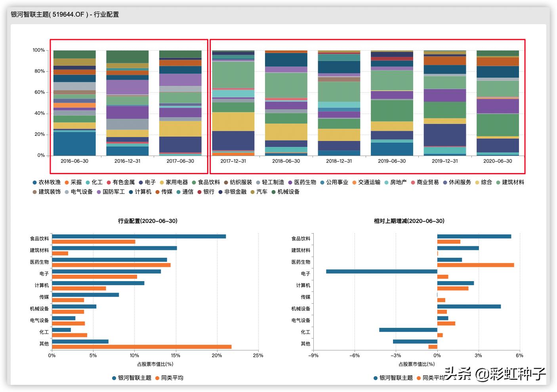Image resolution: width=557 pixels, height=392 pixels.
Task: Click the 2020-06-30 x-axis date label
Action: [498, 161]
